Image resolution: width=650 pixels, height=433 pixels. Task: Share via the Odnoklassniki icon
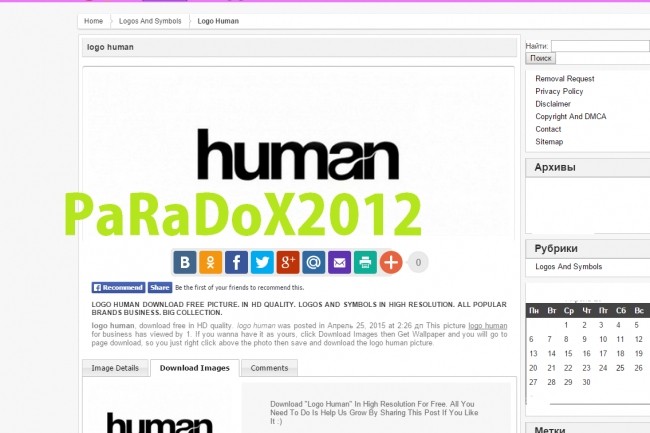pyautogui.click(x=211, y=262)
